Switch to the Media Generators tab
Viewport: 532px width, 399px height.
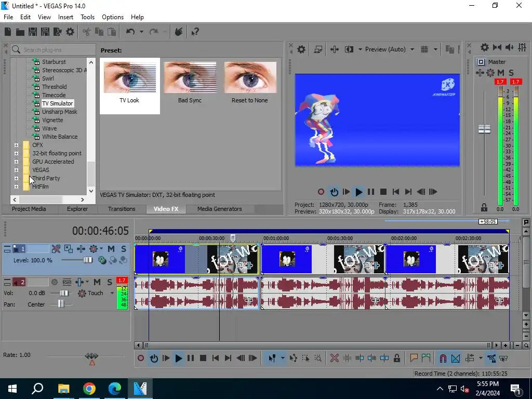220,209
